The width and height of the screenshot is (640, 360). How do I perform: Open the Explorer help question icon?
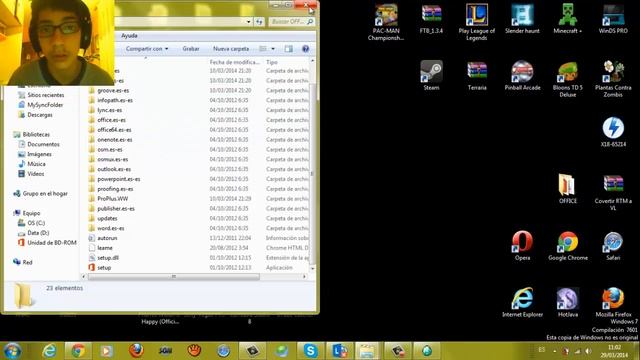[305, 49]
